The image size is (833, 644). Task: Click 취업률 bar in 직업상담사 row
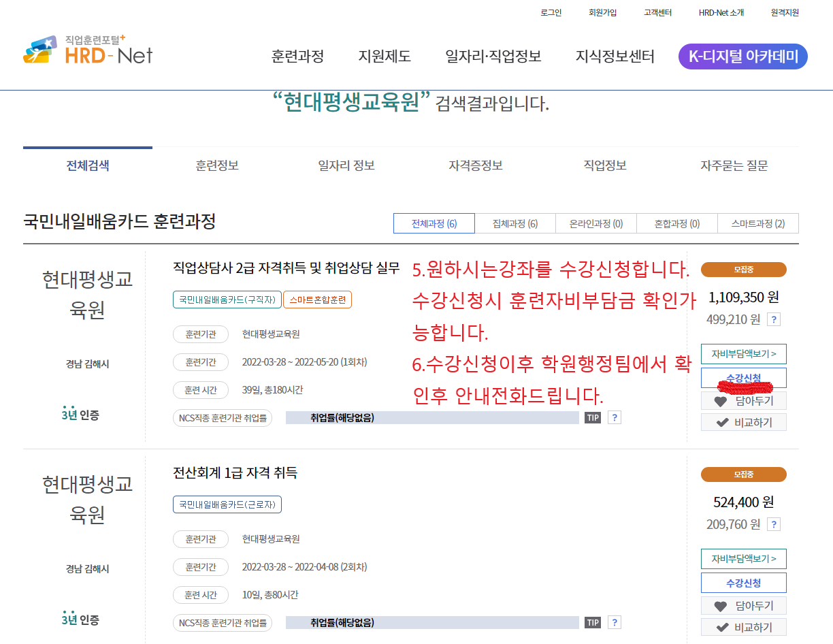click(x=432, y=418)
